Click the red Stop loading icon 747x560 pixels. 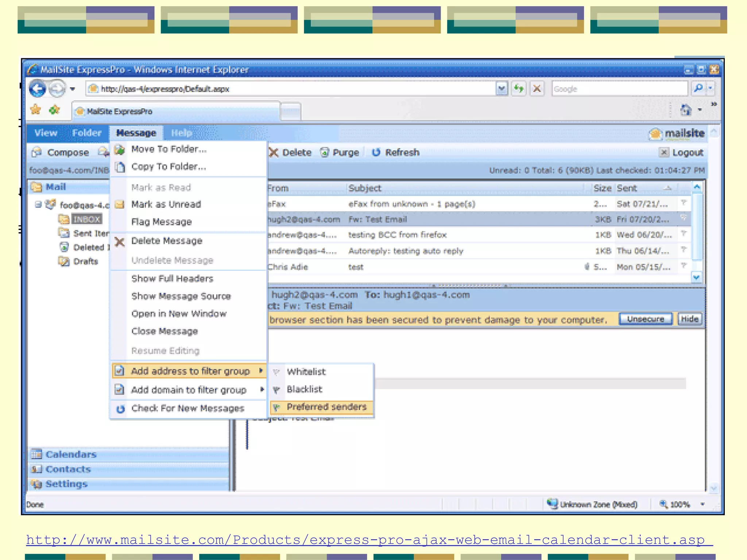(537, 89)
